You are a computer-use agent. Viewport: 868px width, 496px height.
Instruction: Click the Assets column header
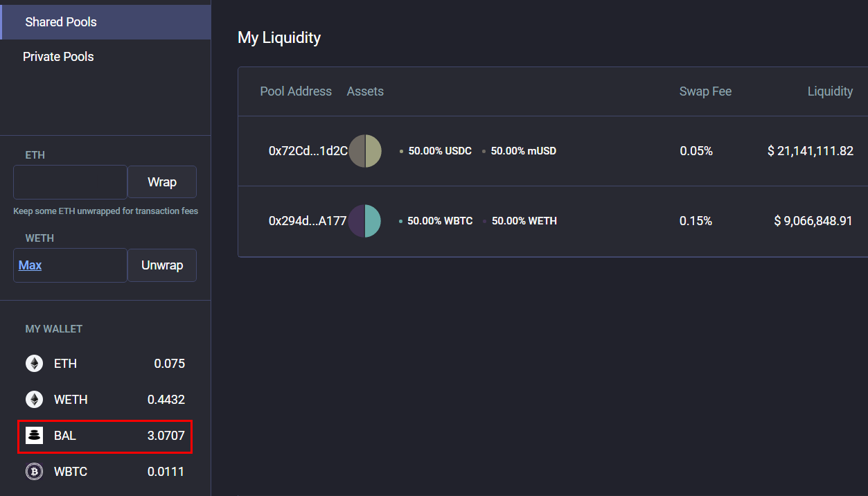pos(365,91)
